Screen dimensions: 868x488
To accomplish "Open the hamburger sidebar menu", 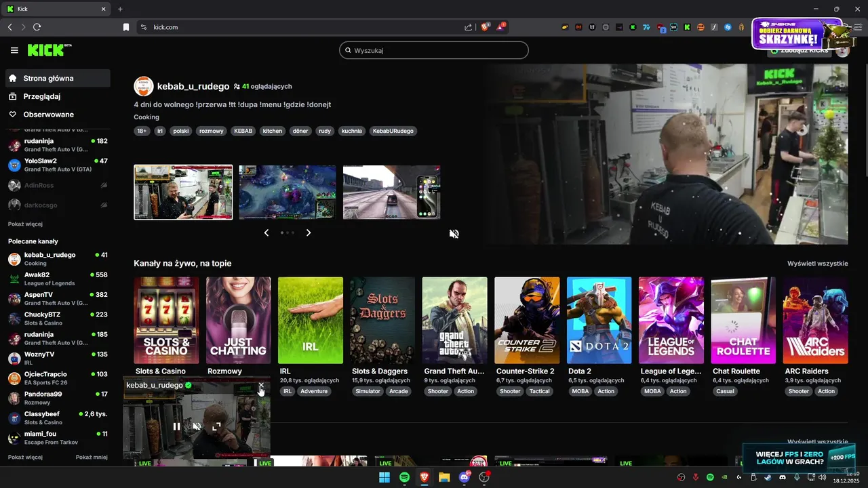I will (14, 50).
